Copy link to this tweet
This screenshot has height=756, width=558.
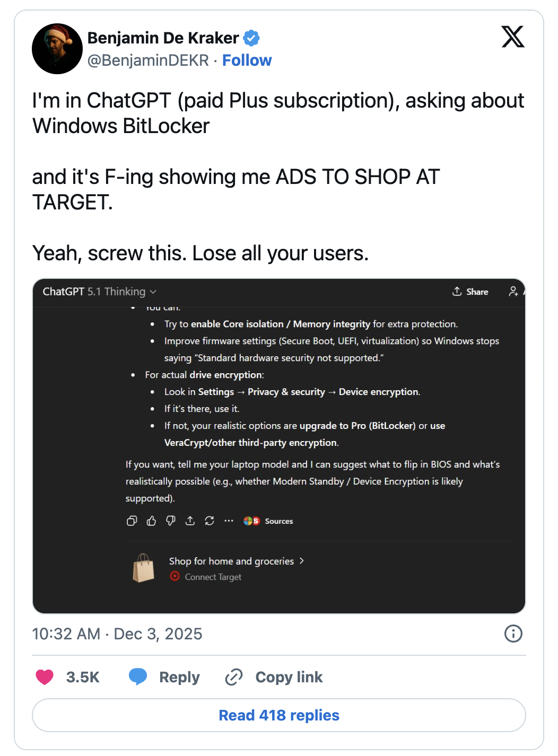274,677
